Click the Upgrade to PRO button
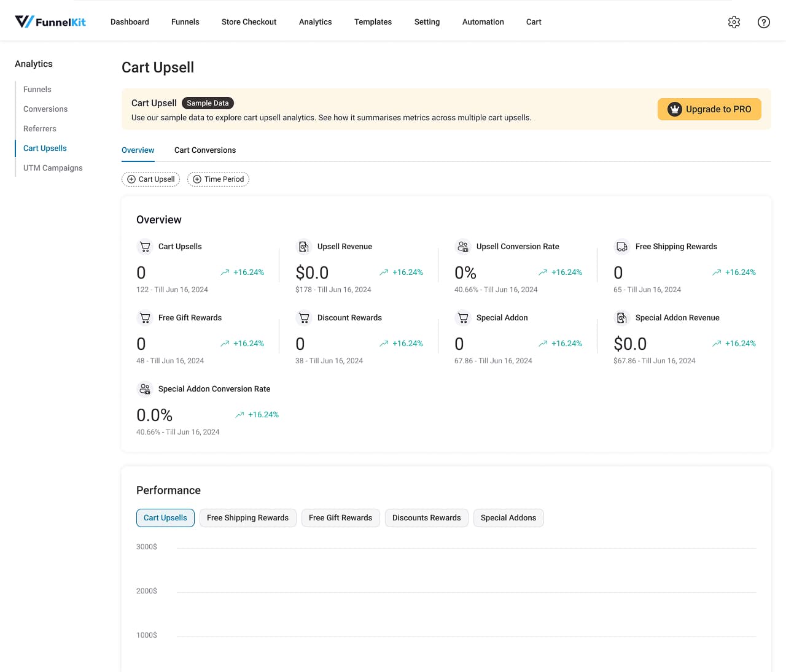This screenshot has width=786, height=672. point(709,109)
